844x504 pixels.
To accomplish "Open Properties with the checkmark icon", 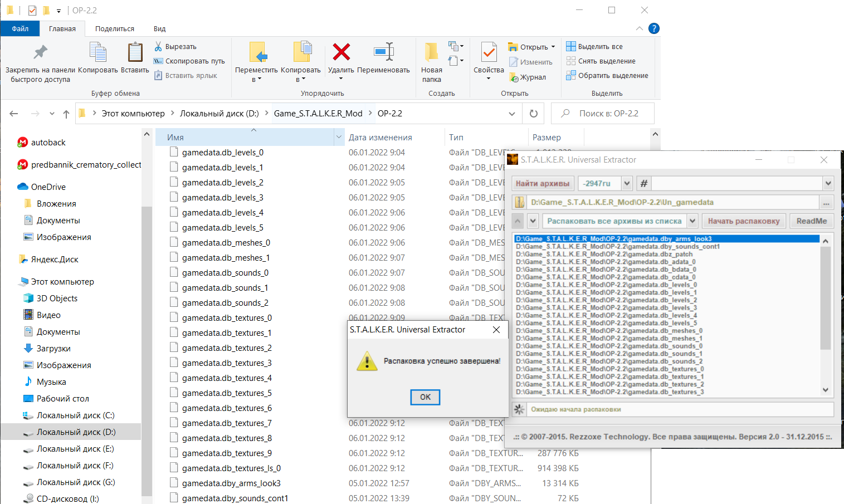I will (x=489, y=52).
